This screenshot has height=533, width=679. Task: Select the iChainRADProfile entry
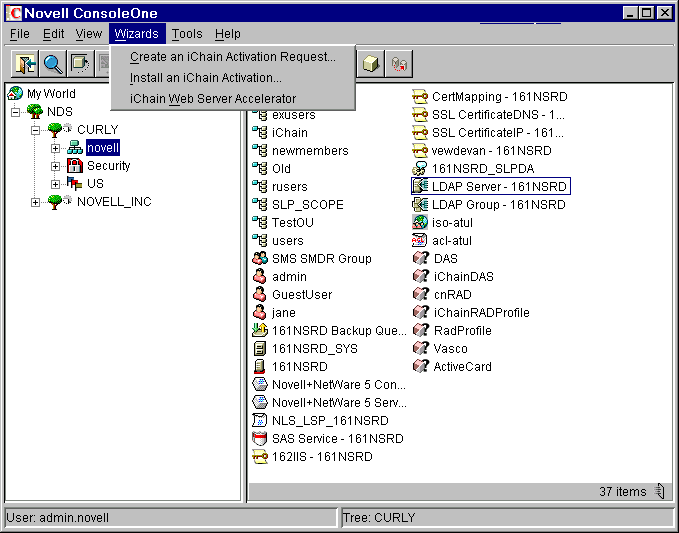tap(482, 313)
